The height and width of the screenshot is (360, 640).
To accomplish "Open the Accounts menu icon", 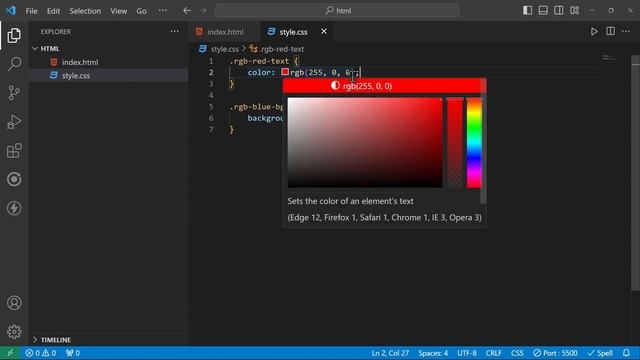I will coord(14,303).
